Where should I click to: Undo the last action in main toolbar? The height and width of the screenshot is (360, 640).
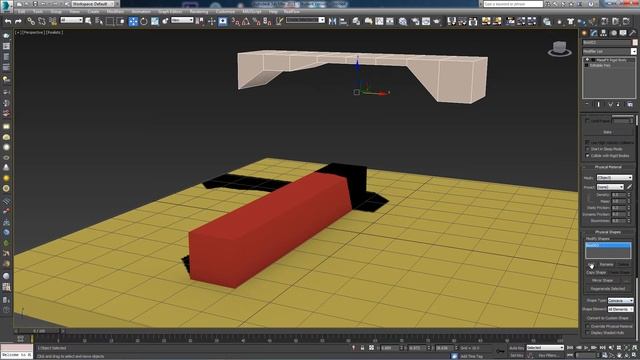pyautogui.click(x=8, y=21)
